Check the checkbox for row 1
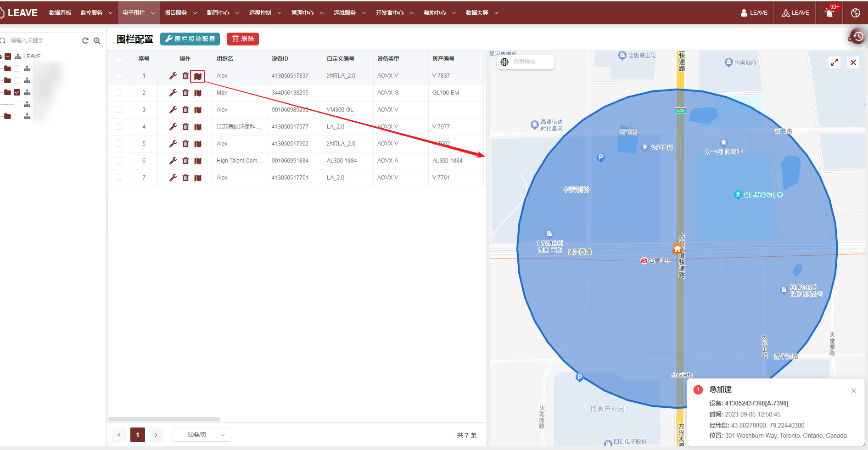Screen dimensions: 868x450 point(119,76)
